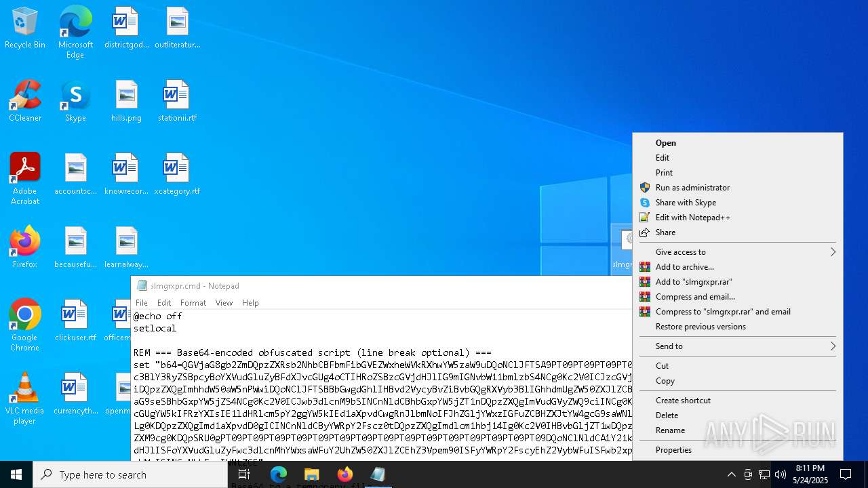This screenshot has width=868, height=488.
Task: Click Windows Start button
Action: click(x=16, y=474)
